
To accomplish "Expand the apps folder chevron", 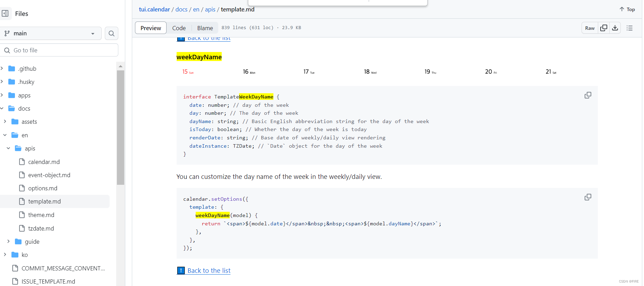I will pyautogui.click(x=2, y=95).
